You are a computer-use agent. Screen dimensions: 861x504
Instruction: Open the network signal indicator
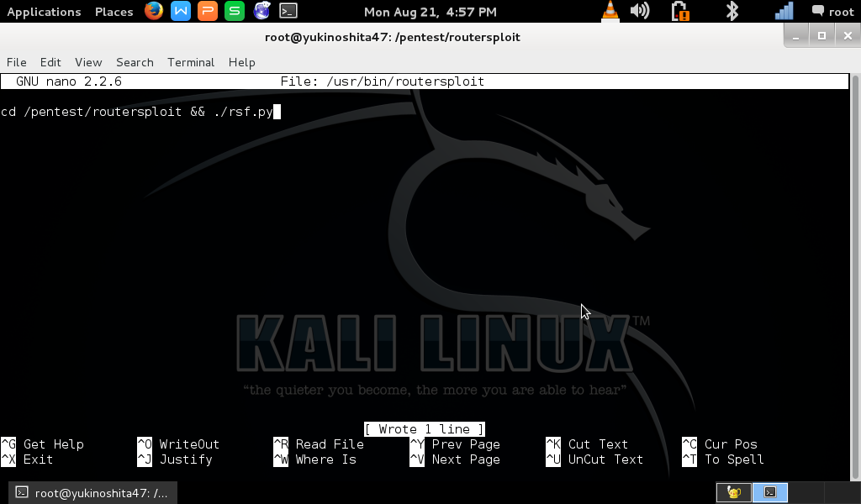(x=784, y=11)
